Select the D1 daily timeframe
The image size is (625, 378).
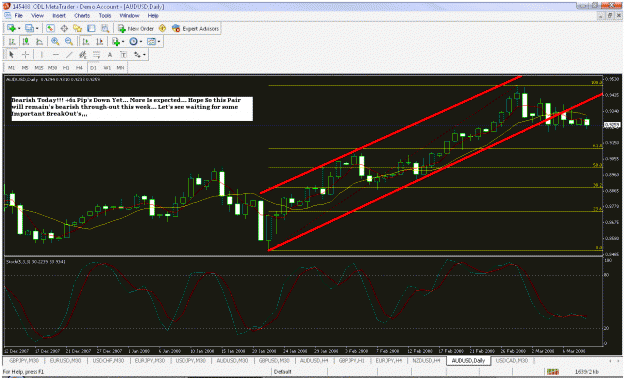pos(93,68)
